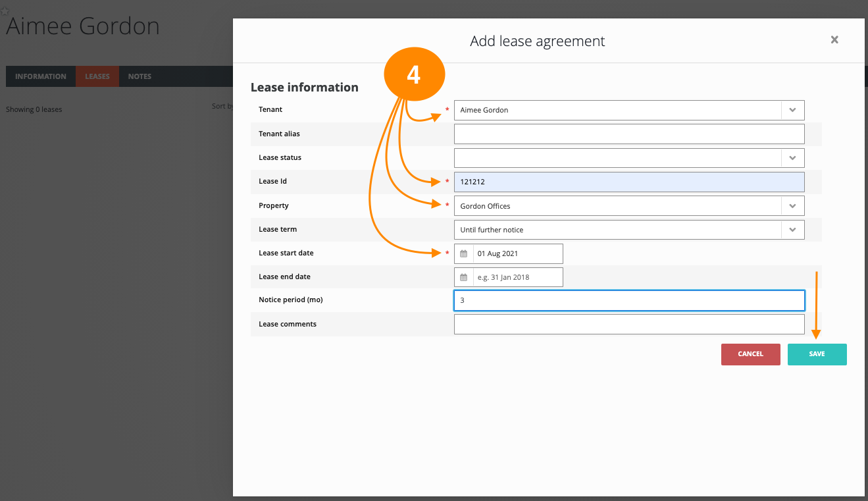Select the Tenant combo box showing Aimee Gordon

[629, 110]
